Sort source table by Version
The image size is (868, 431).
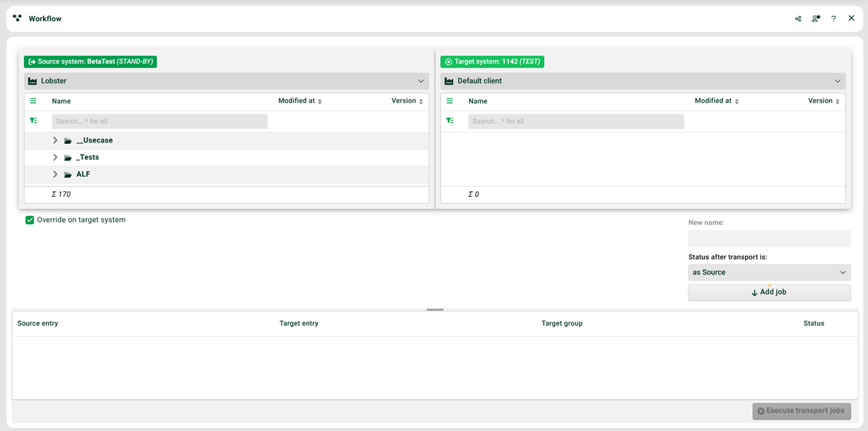[407, 101]
